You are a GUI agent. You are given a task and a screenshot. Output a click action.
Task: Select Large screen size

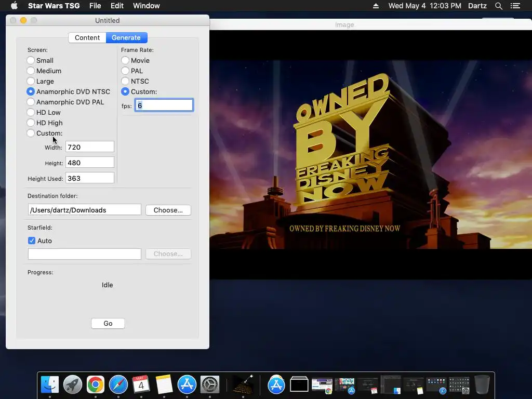31,82
